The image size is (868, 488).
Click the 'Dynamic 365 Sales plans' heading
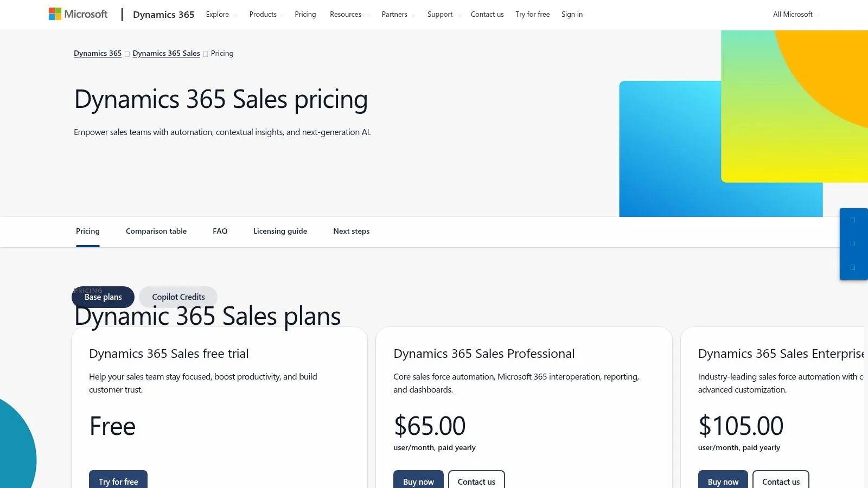coord(207,317)
